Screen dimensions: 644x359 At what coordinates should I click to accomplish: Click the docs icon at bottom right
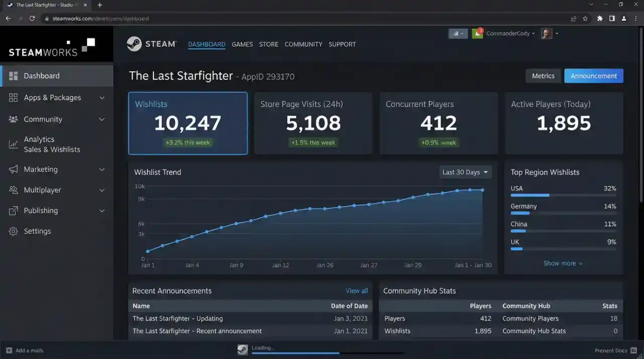pyautogui.click(x=634, y=350)
